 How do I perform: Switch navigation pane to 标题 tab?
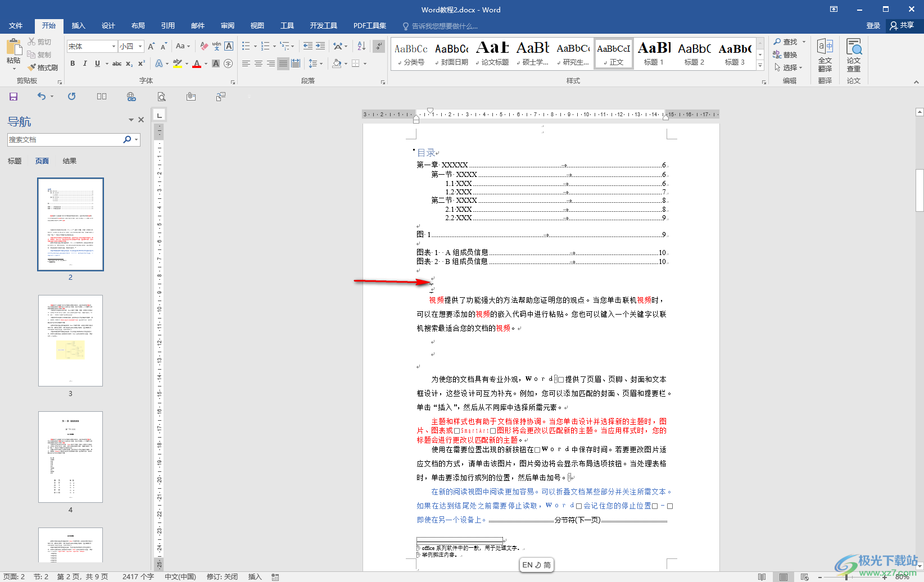click(x=15, y=161)
